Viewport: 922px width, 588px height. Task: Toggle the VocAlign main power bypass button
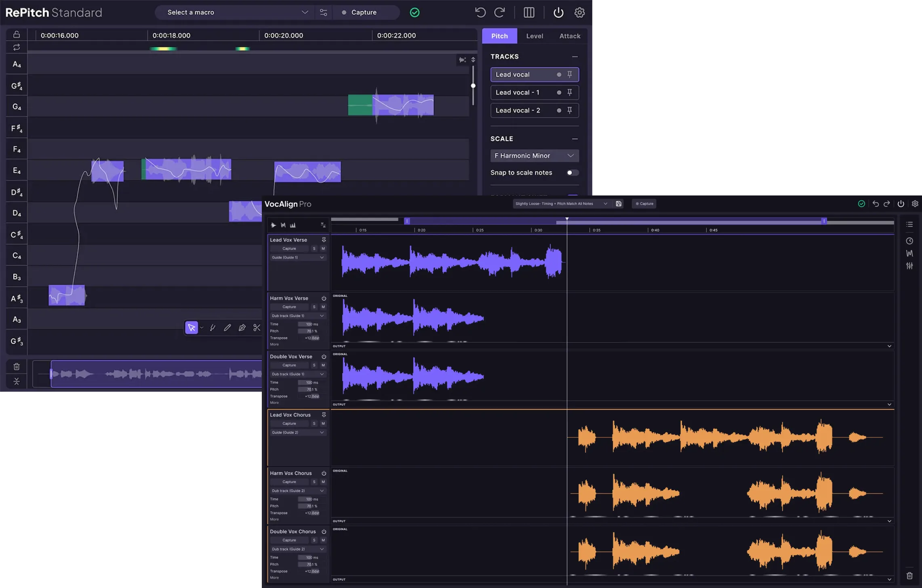click(x=901, y=204)
